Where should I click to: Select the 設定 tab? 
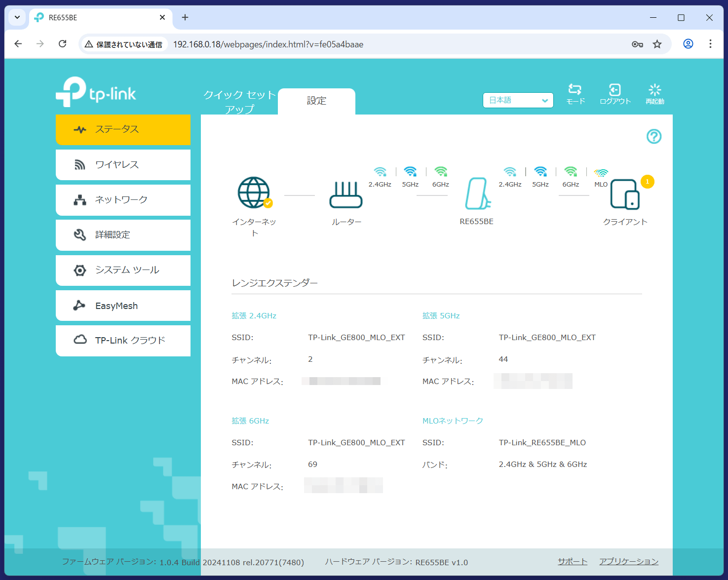click(x=316, y=101)
